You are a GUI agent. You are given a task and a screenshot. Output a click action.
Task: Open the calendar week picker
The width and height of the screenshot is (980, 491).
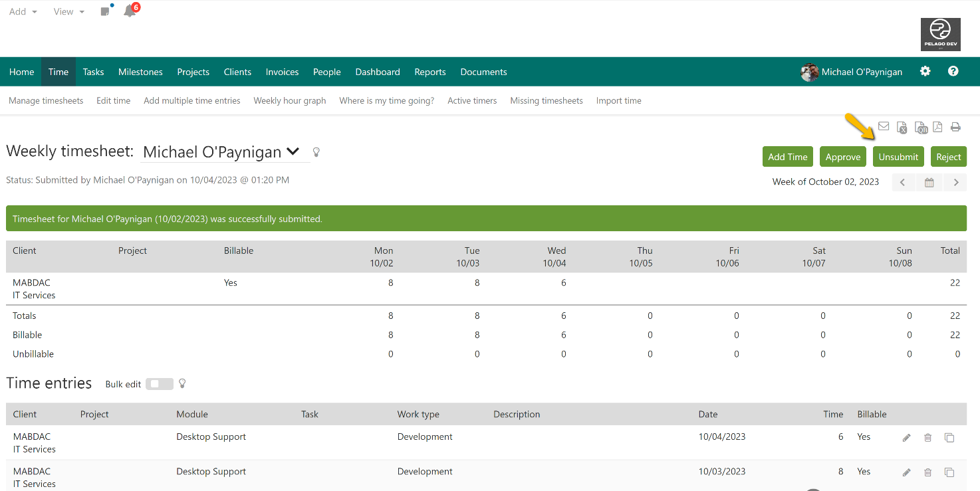[929, 182]
